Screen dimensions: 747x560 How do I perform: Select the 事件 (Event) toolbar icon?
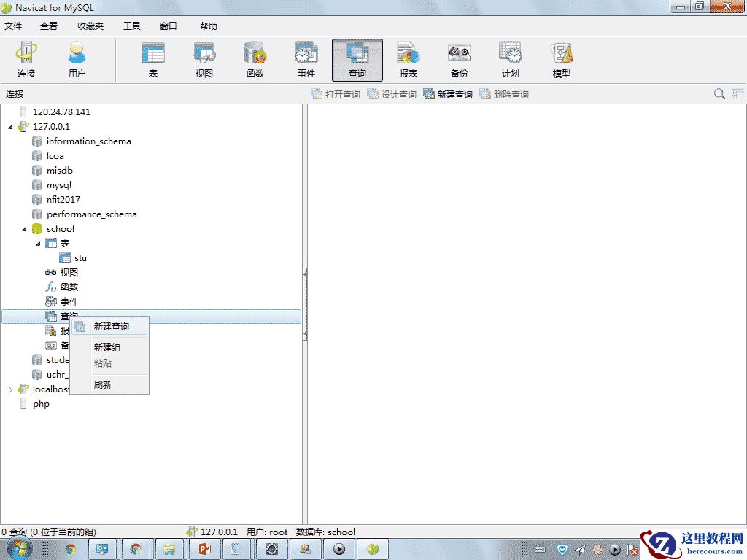(306, 60)
